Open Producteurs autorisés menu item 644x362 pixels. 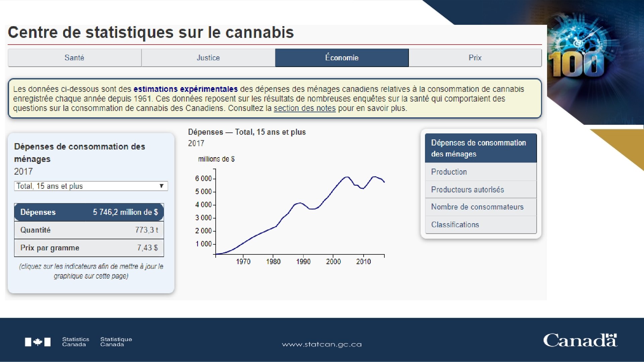pyautogui.click(x=480, y=189)
